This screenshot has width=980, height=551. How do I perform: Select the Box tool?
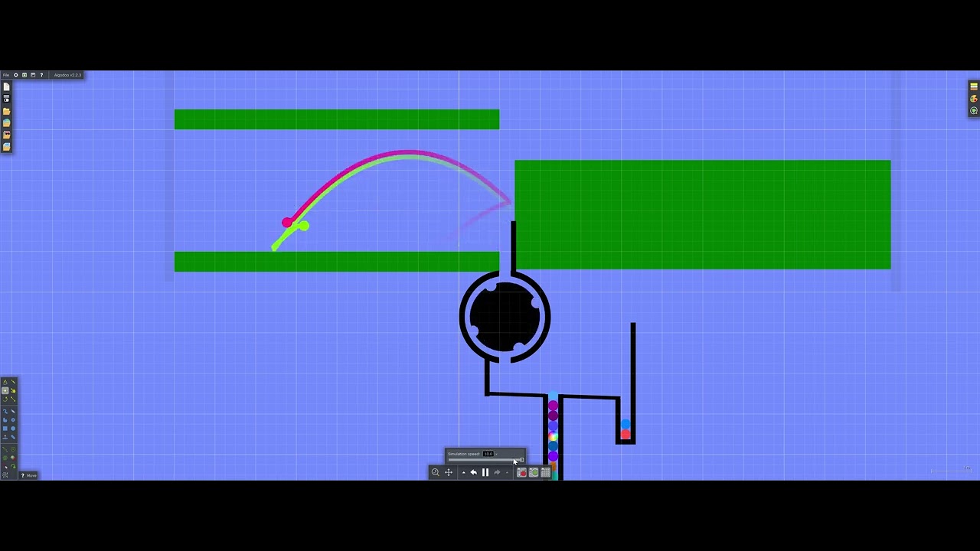(5, 429)
